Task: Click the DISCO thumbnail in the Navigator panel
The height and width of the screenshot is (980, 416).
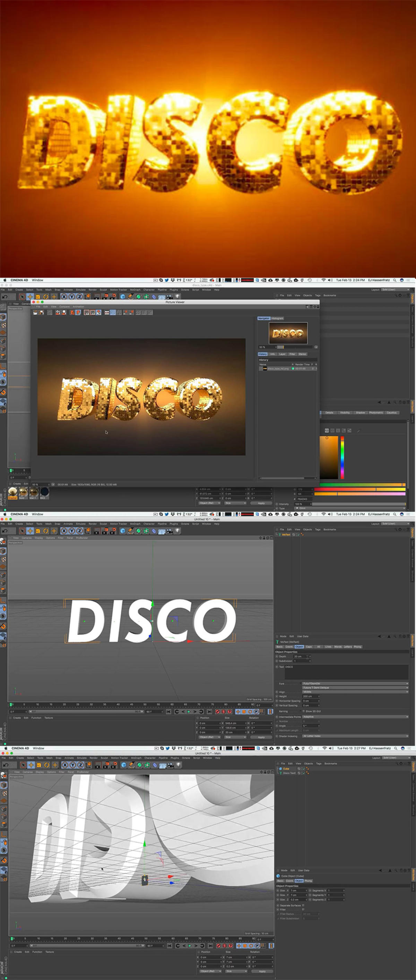Action: (288, 333)
